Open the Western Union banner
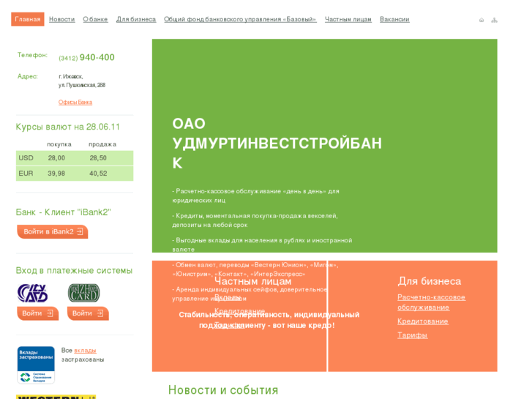This screenshot has height=399, width=532. coord(56,397)
